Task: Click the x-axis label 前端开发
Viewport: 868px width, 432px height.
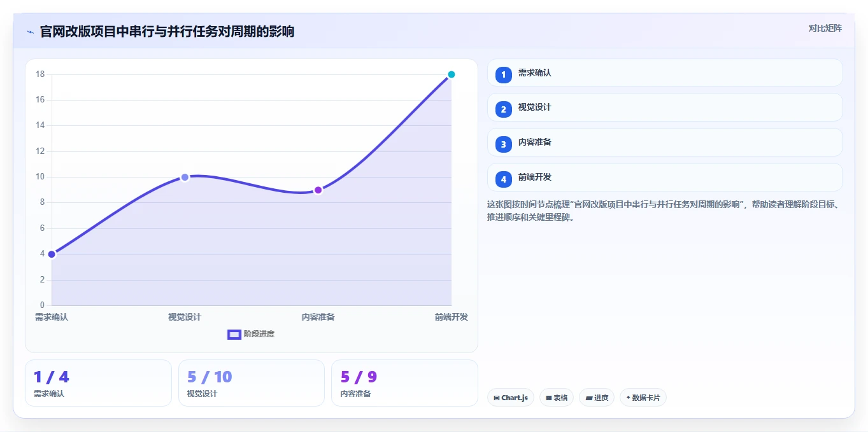Action: [452, 317]
